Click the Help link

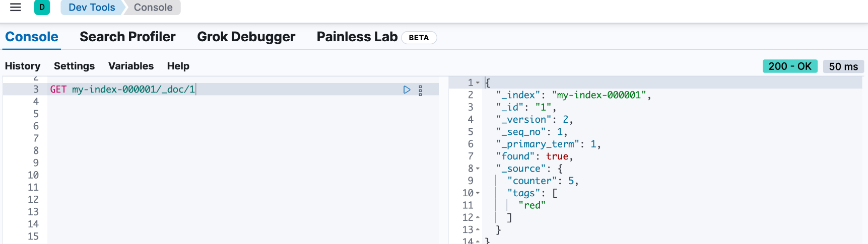click(178, 66)
